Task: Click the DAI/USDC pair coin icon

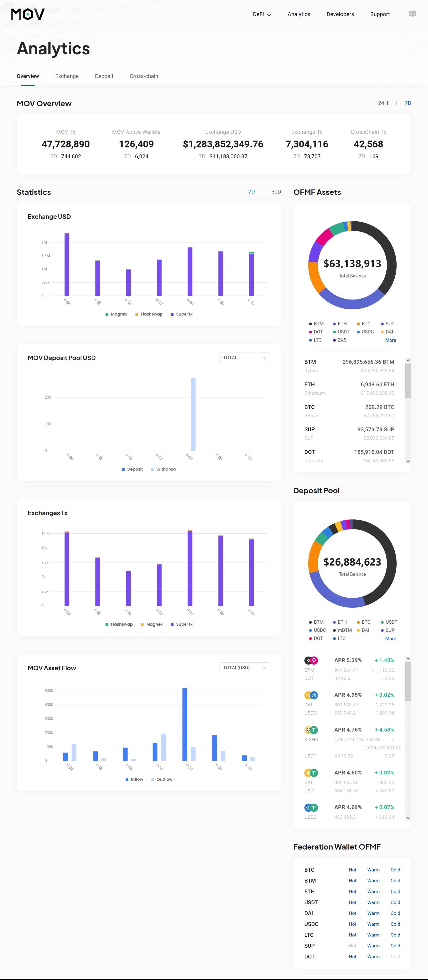Action: pyautogui.click(x=311, y=695)
